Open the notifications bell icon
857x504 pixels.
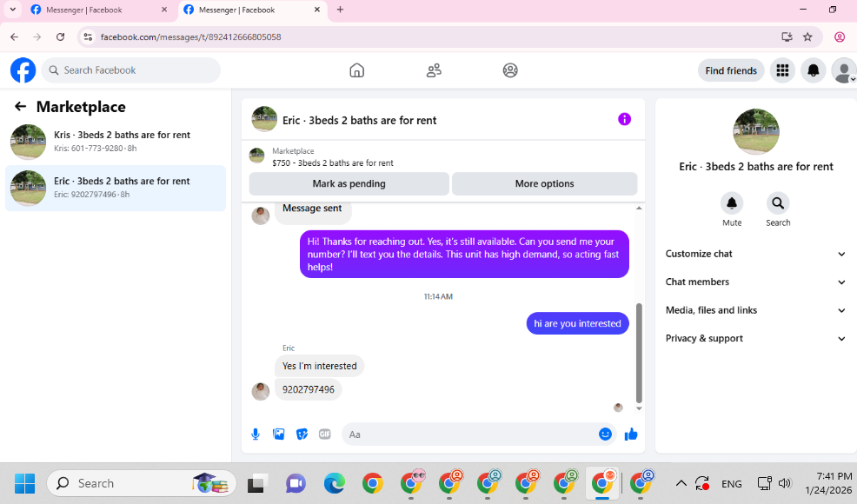814,70
